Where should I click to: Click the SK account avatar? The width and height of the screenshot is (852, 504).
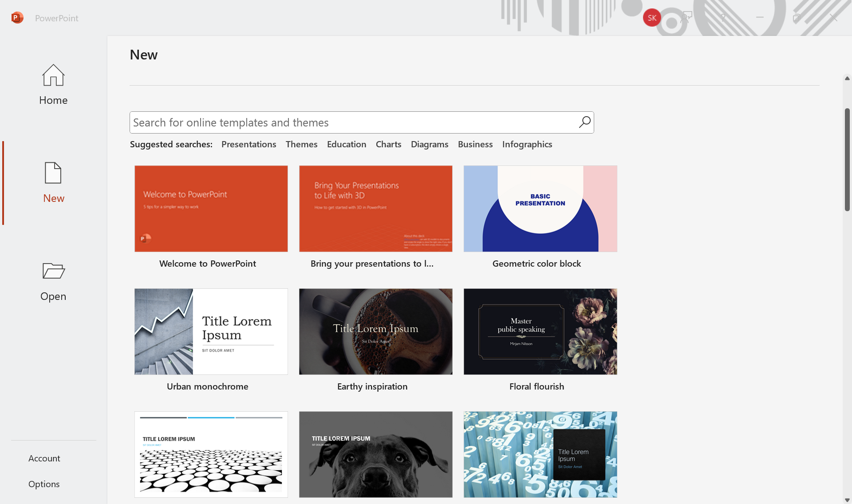[x=651, y=18]
